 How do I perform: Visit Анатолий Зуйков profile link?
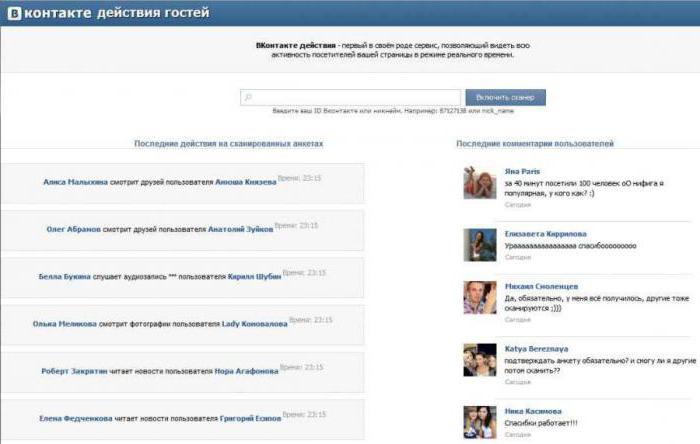click(240, 229)
